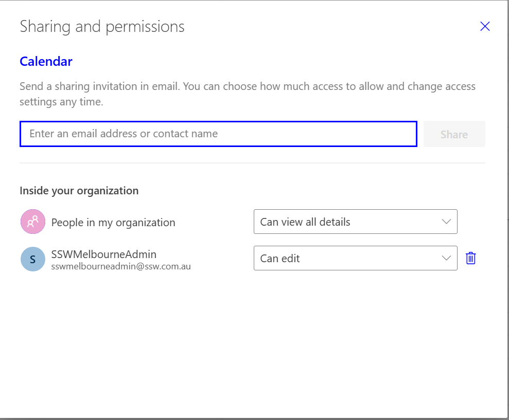Focus the email address or contact name field
The height and width of the screenshot is (420, 509).
coord(218,134)
